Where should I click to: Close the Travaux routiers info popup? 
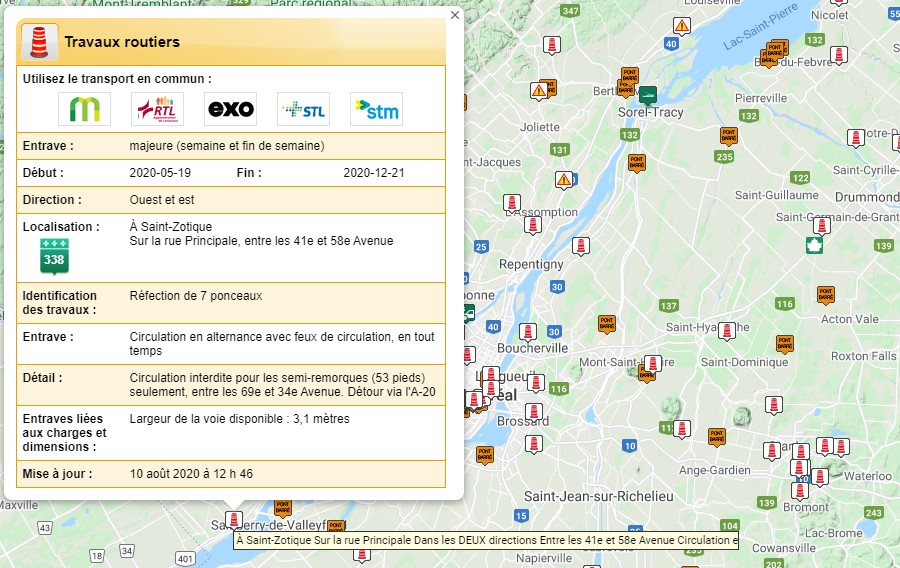click(455, 15)
